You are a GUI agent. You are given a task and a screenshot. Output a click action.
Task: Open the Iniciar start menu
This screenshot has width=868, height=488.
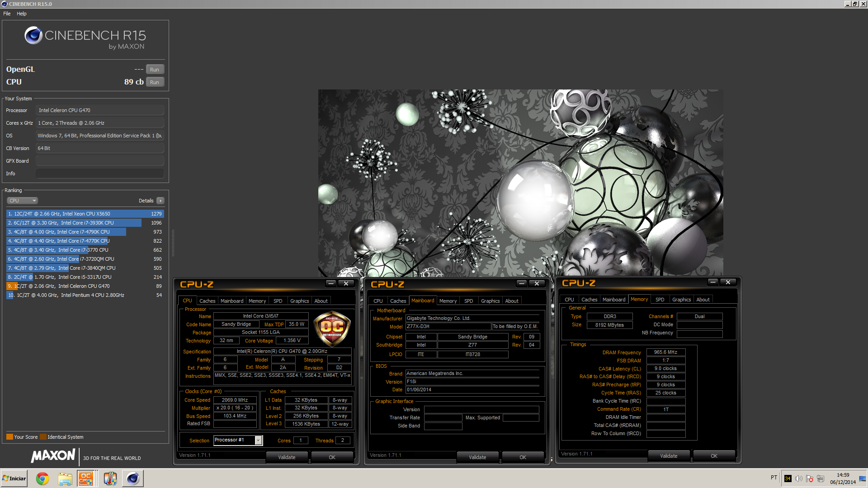pyautogui.click(x=14, y=479)
